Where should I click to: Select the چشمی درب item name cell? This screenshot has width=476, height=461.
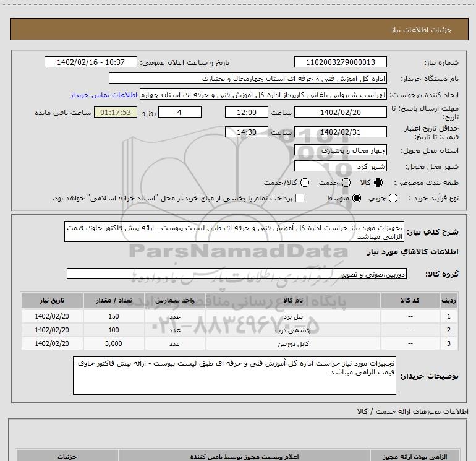[293, 330]
